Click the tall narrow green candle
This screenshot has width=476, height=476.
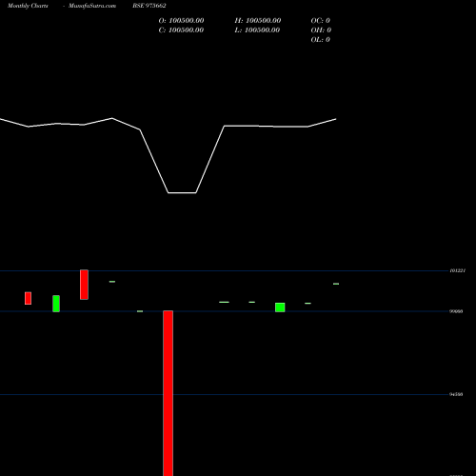tap(56, 304)
